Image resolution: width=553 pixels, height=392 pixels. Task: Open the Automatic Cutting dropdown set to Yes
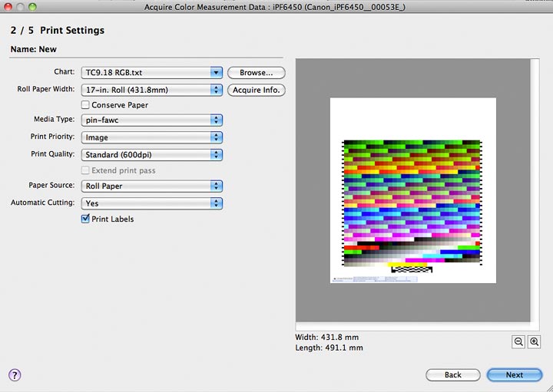point(151,203)
